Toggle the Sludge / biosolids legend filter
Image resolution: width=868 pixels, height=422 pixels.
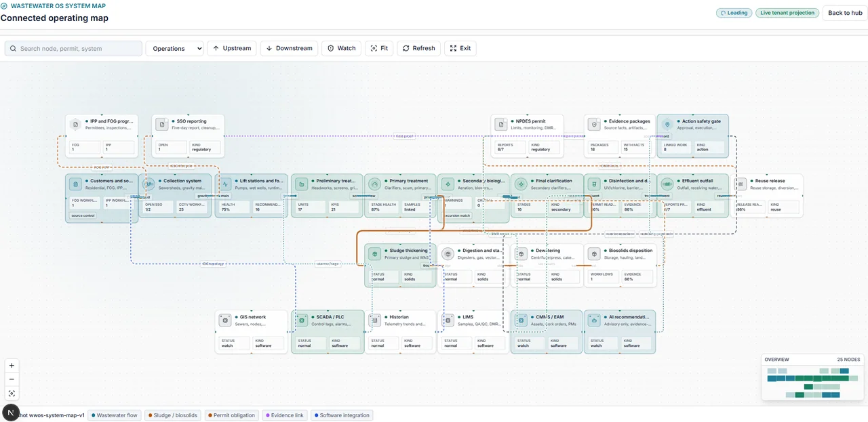[x=173, y=415]
